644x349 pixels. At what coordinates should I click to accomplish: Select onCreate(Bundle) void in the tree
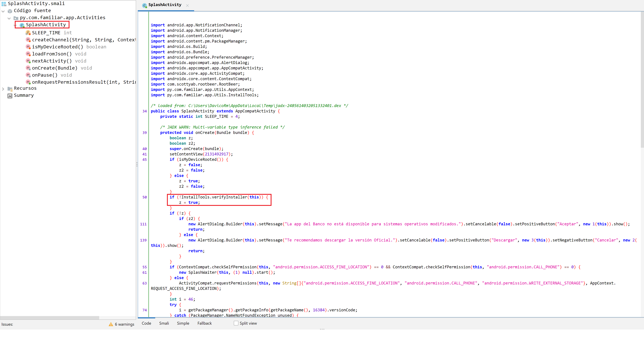62,68
